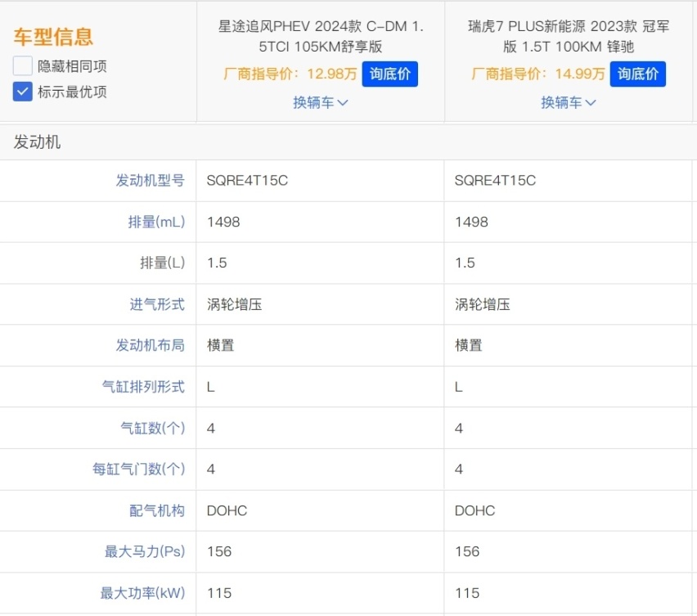Screen dimensions: 697x616
Task: Open 换辆车 dropdown under 星途追风PHEV
Action: [x=320, y=103]
